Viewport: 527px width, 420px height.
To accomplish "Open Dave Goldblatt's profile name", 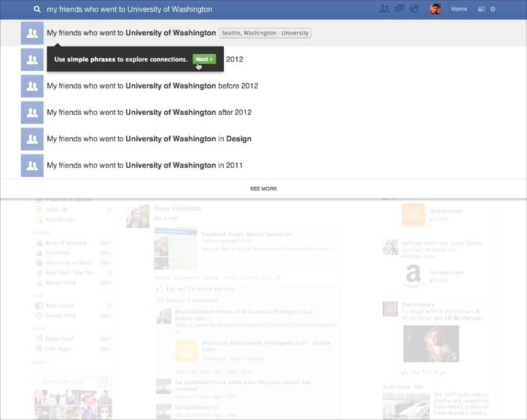I will 178,209.
